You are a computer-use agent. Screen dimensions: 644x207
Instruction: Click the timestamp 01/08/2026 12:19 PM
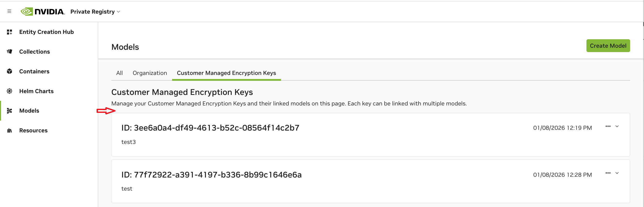pyautogui.click(x=563, y=127)
